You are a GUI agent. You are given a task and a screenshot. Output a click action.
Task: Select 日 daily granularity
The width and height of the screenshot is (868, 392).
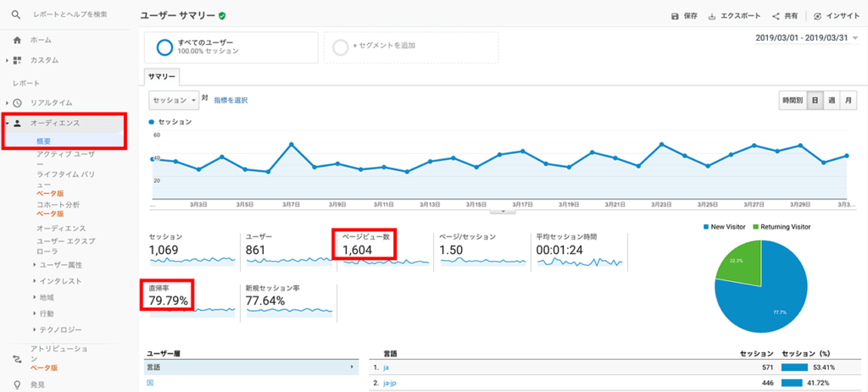coord(815,101)
